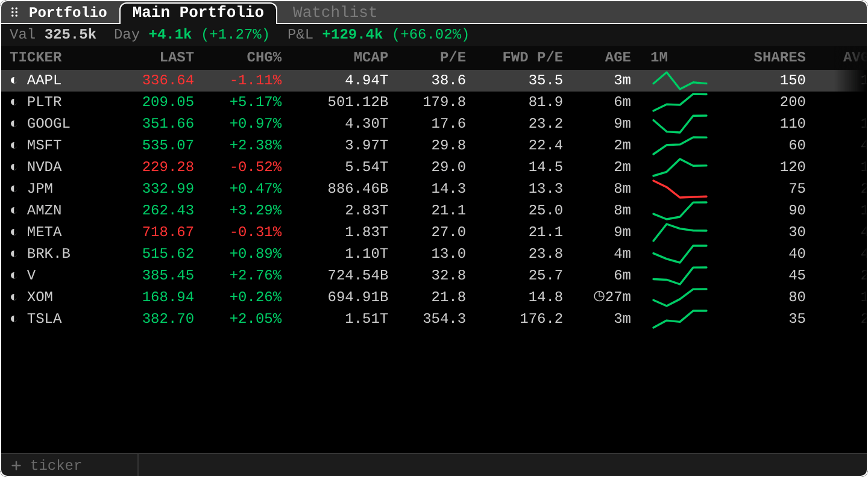Click PLTR's last price 209.05
The image size is (868, 477).
tap(168, 102)
